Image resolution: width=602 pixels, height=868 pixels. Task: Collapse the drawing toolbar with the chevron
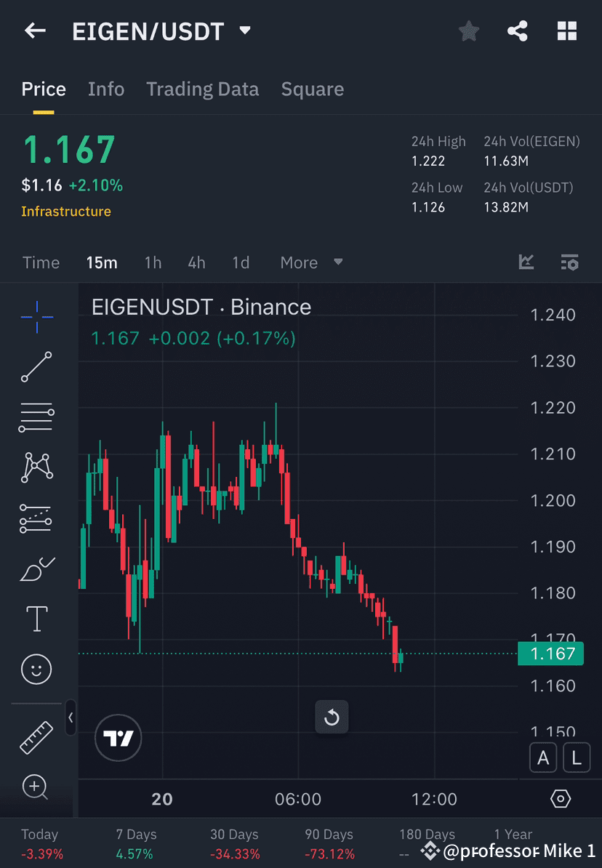click(71, 718)
